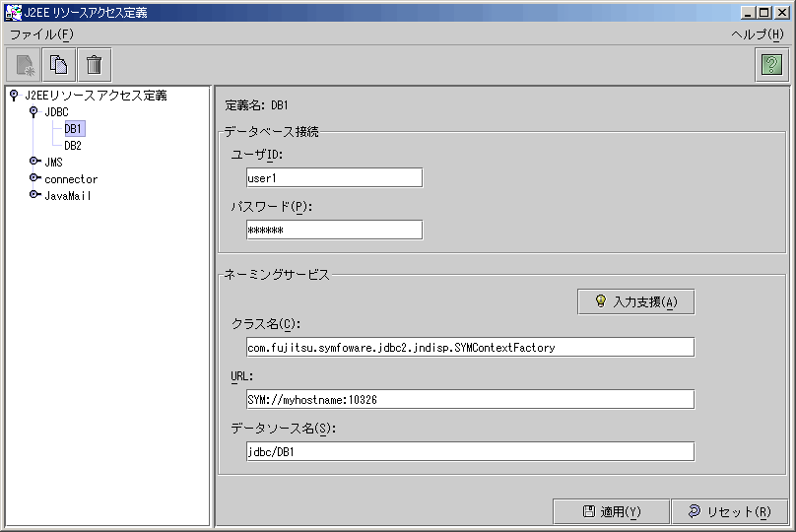This screenshot has width=796, height=532.
Task: Focus the URL field with SYM://myhostname:10326
Action: [x=471, y=400]
